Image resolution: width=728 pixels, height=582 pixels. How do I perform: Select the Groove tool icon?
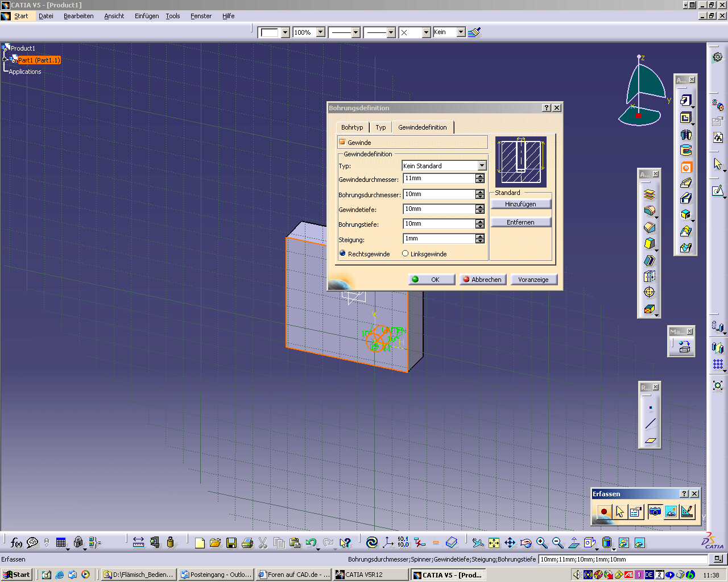coord(686,151)
